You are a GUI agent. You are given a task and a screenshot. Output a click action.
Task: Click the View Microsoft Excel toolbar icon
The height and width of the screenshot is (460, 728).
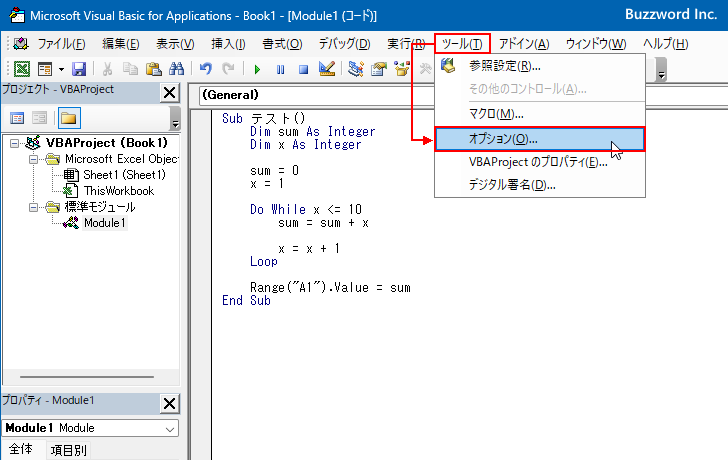(22, 69)
